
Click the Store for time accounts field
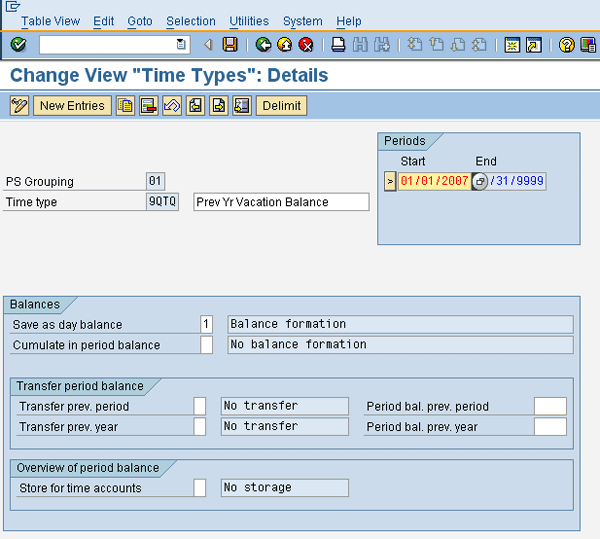point(200,488)
